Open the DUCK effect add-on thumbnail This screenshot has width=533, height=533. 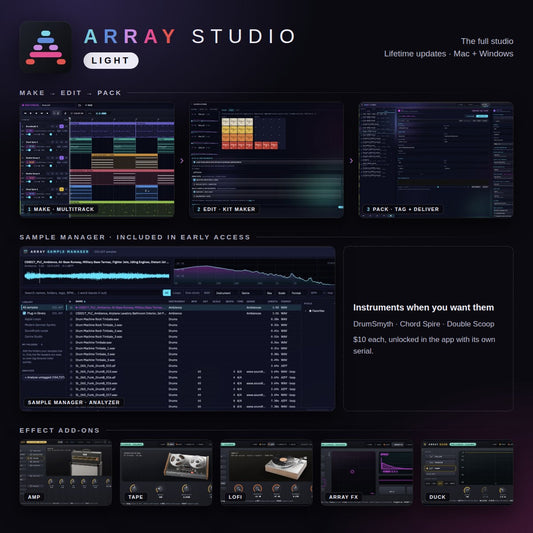[467, 472]
